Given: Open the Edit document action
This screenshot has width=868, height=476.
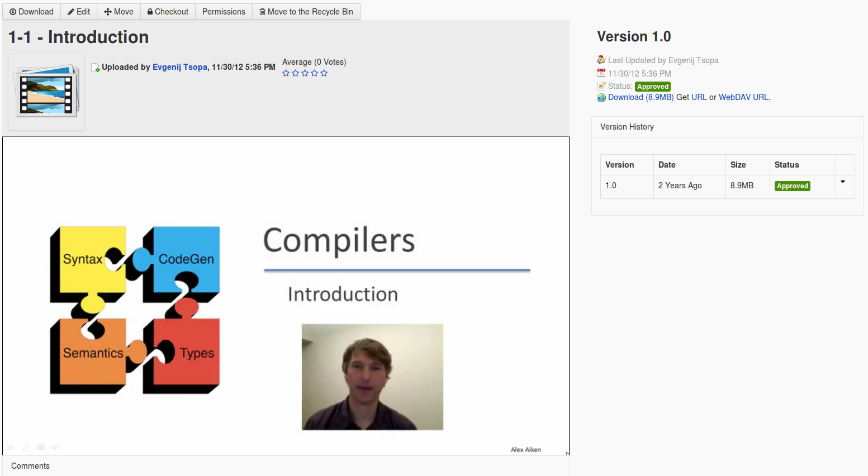Looking at the screenshot, I should (x=79, y=12).
